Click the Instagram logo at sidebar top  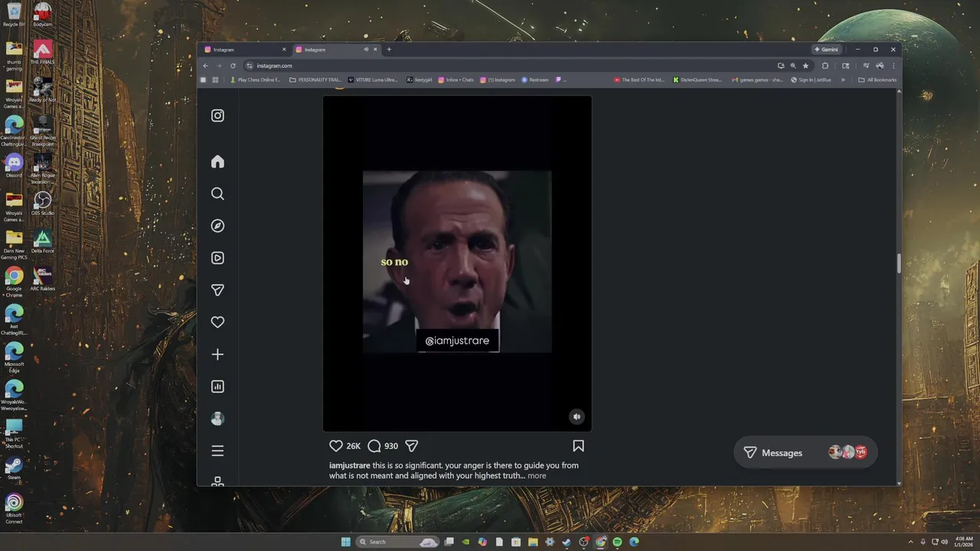pos(217,116)
